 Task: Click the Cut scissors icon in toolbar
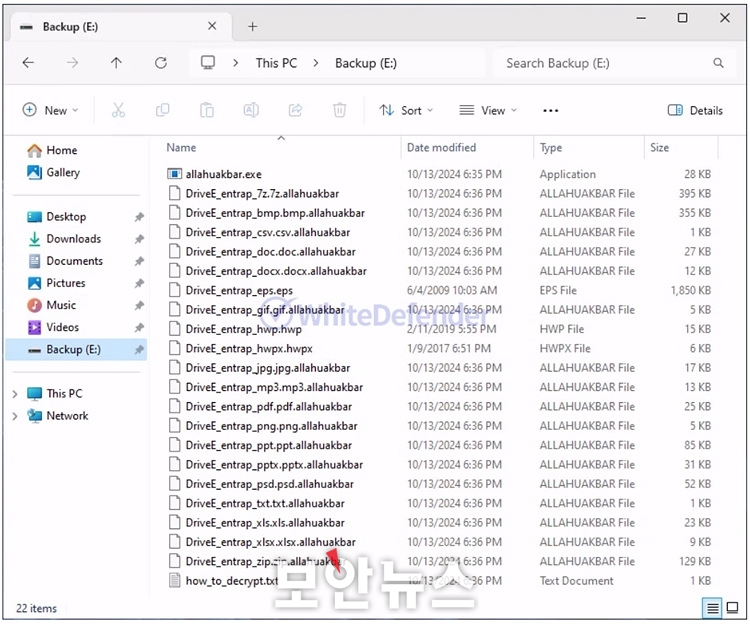point(118,111)
